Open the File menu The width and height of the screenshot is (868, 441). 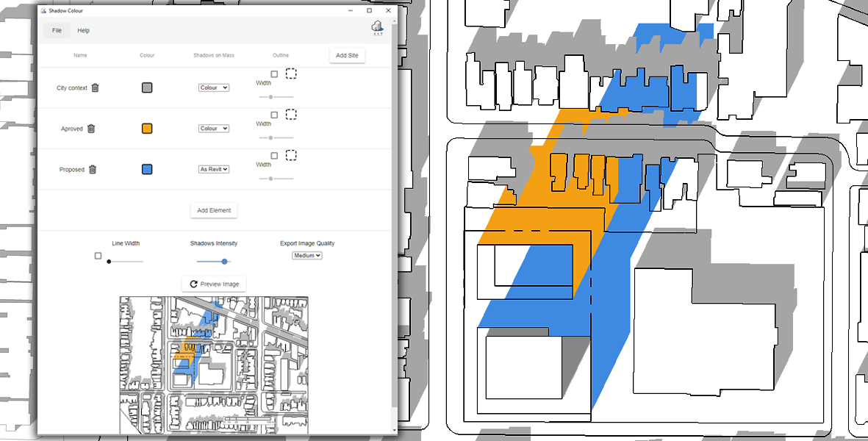pos(57,31)
